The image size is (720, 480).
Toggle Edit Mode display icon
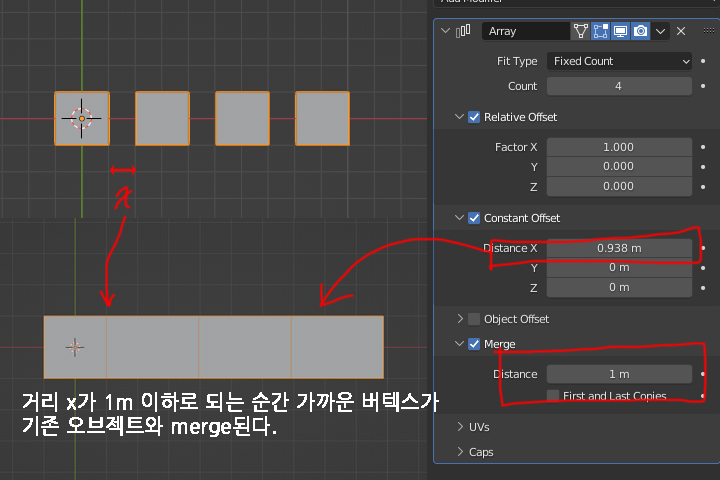(600, 31)
